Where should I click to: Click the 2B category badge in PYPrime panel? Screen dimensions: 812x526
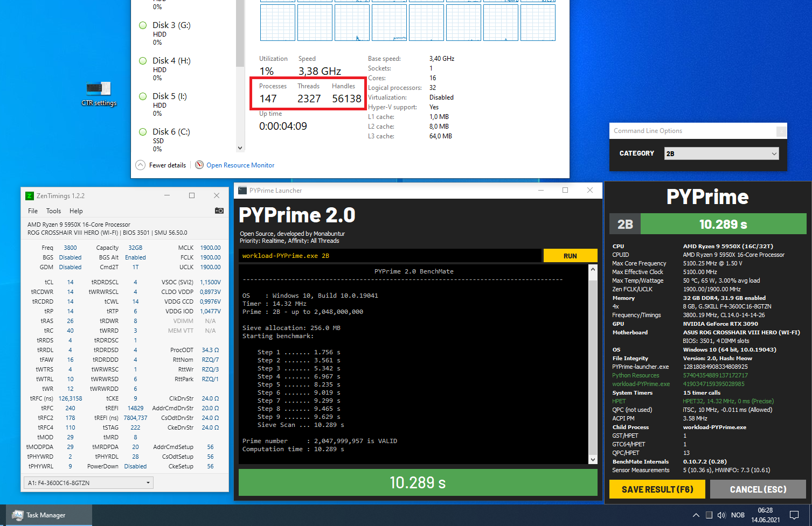tap(625, 224)
